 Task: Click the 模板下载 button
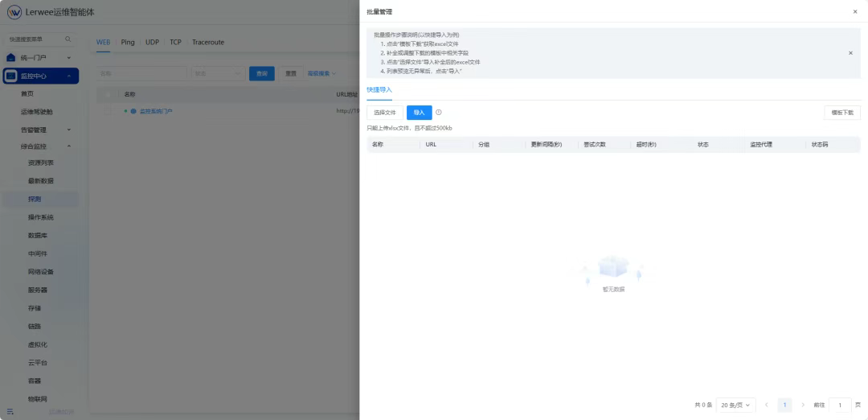point(842,113)
